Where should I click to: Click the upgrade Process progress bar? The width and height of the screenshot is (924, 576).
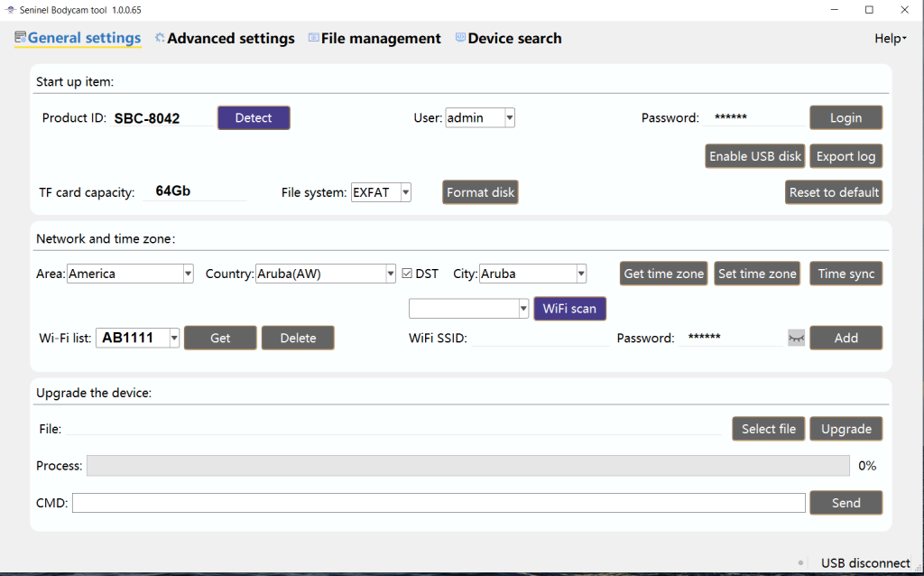point(467,466)
